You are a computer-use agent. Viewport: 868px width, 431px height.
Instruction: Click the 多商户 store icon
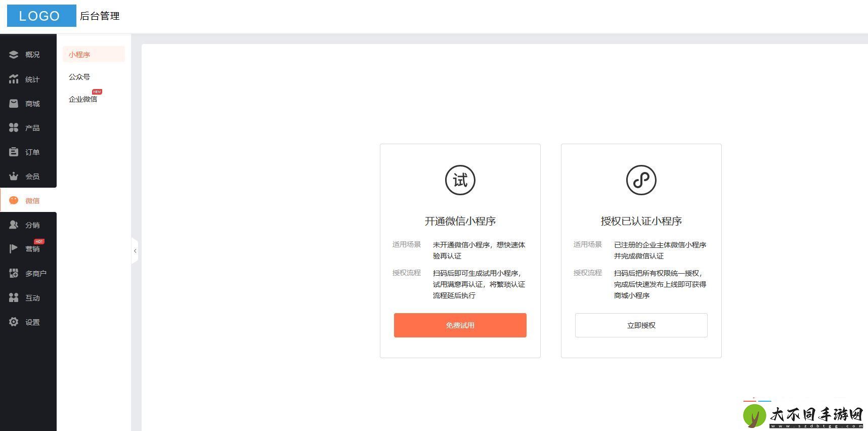(x=14, y=273)
